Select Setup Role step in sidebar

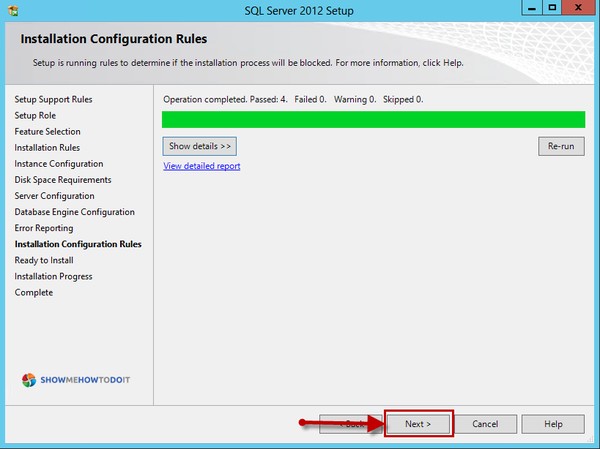pos(35,115)
